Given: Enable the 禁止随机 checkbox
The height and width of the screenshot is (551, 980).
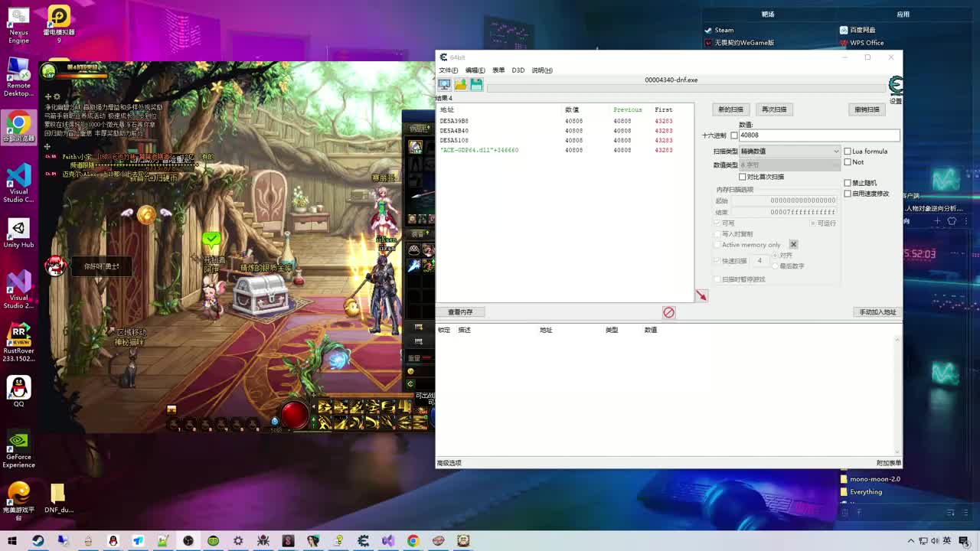Looking at the screenshot, I should [848, 183].
